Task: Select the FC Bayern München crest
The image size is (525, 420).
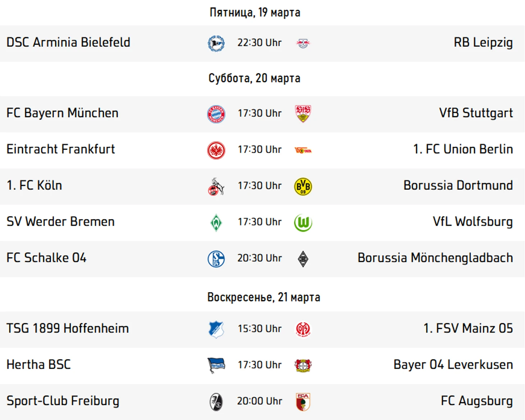Action: point(216,114)
